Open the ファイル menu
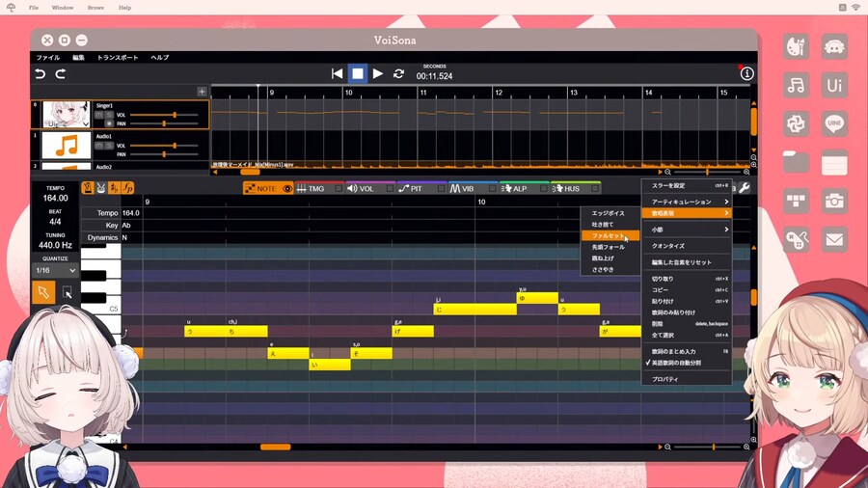 click(48, 58)
